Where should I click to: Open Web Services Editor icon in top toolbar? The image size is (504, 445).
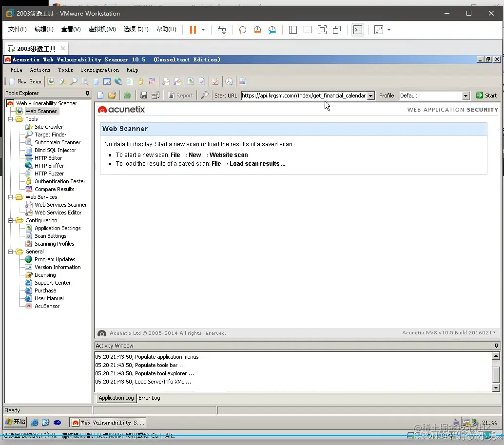pyautogui.click(x=177, y=81)
